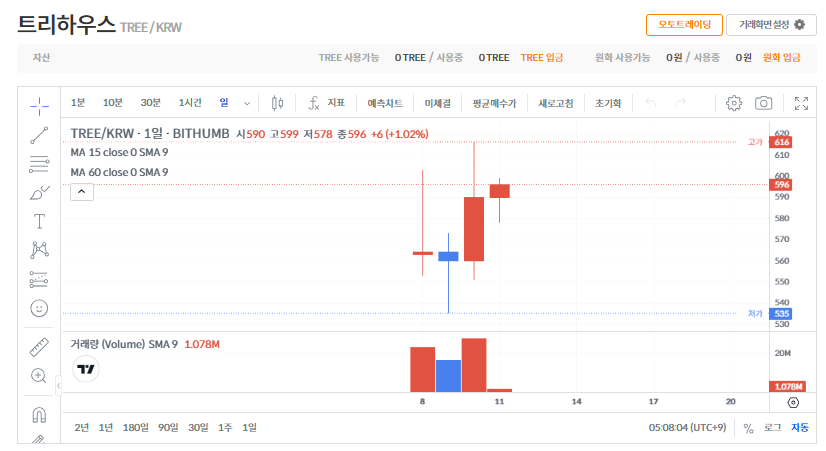Open the forecast and measurement tool
Screen dimensions: 826x451
39,279
